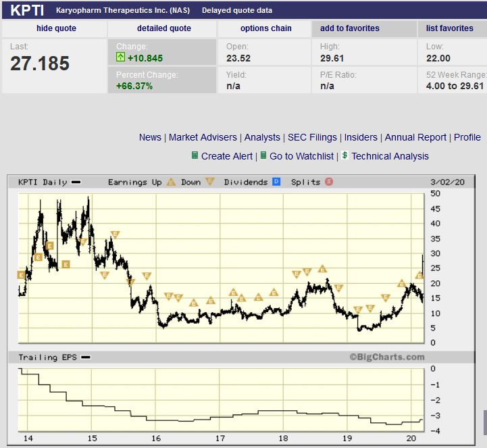Image resolution: width=487 pixels, height=448 pixels.
Task: Click the Earnings Up legend triangle icon
Action: point(171,182)
